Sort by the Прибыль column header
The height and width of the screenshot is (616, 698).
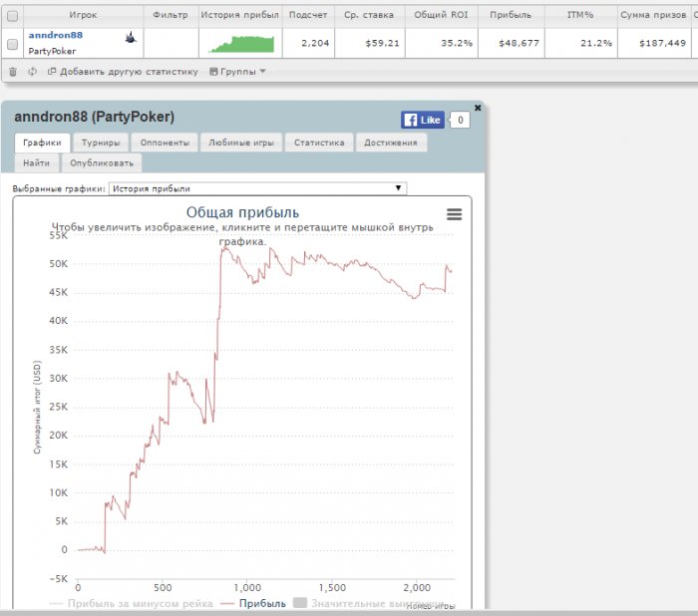pos(511,15)
